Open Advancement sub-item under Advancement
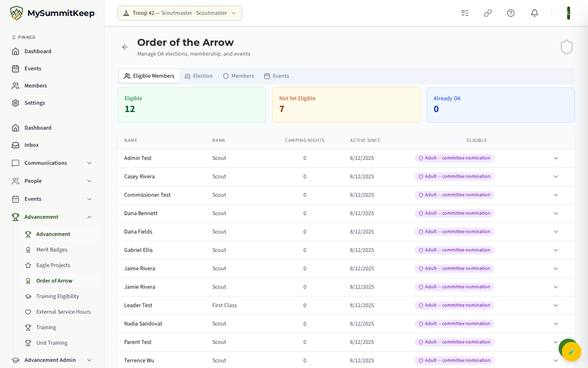 [59, 234]
